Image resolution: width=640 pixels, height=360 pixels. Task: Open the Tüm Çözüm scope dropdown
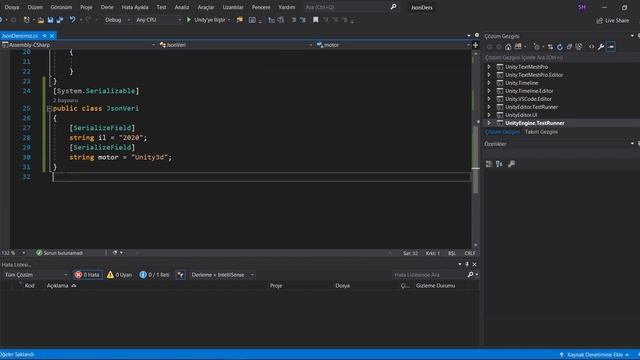coord(36,275)
